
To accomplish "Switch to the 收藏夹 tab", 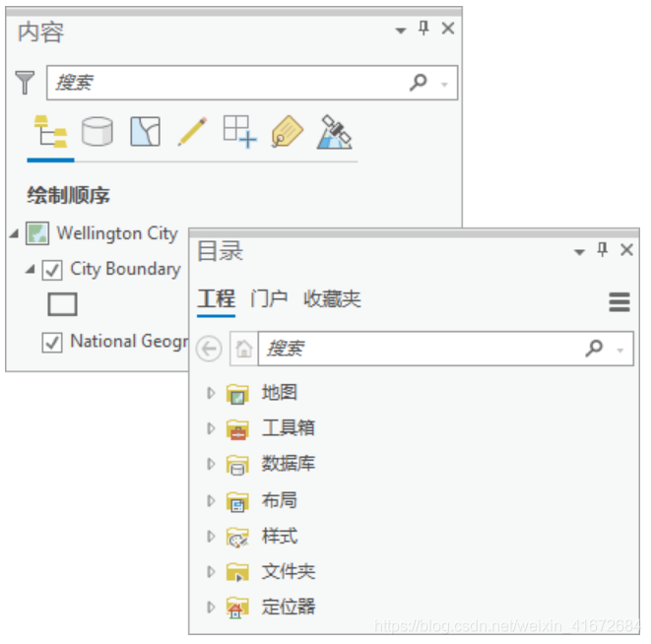I will 332,299.
